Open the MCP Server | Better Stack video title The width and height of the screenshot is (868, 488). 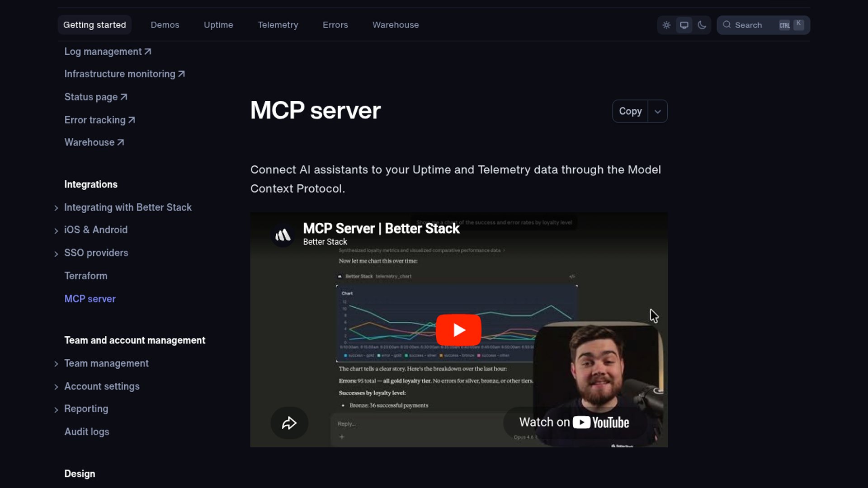pyautogui.click(x=381, y=229)
